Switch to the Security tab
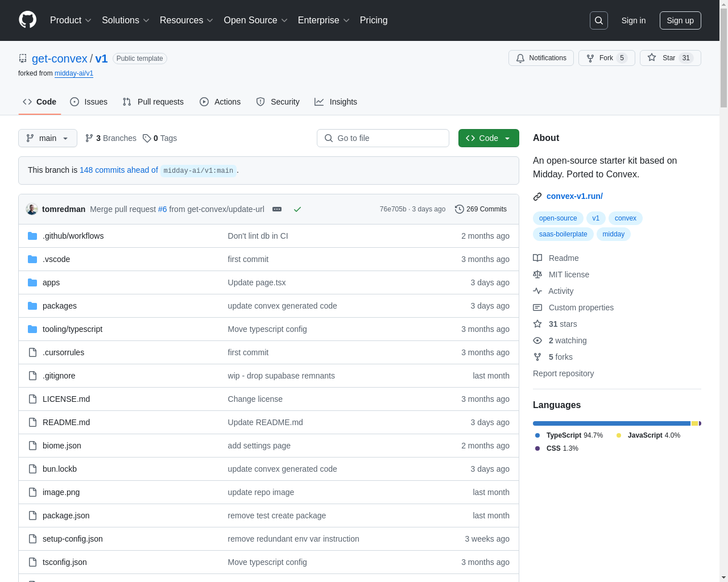 278,102
